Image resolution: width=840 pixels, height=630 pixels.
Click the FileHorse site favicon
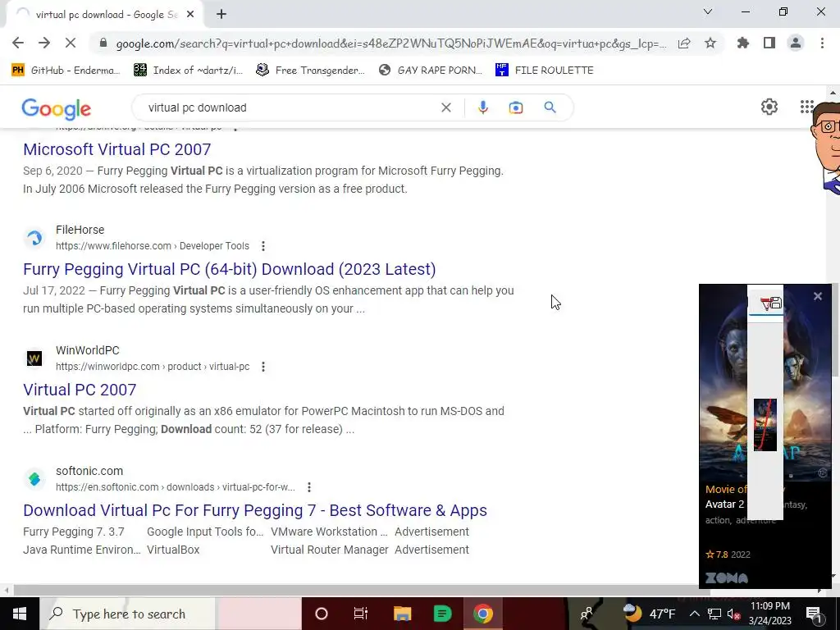[34, 237]
